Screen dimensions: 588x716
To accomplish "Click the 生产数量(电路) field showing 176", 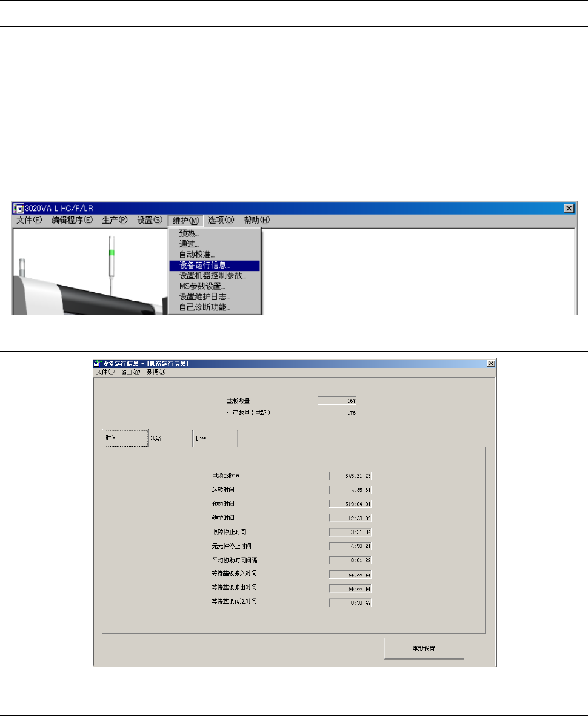I will 337,413.
